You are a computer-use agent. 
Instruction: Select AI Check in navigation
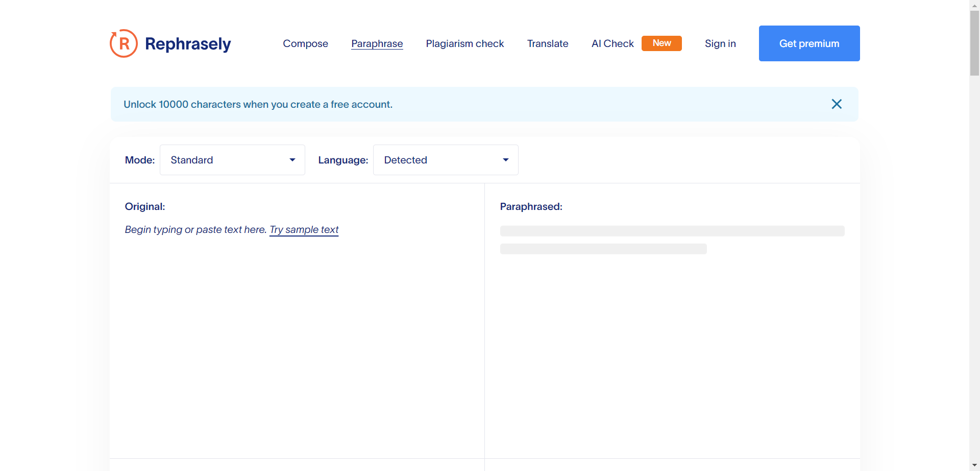pyautogui.click(x=612, y=44)
